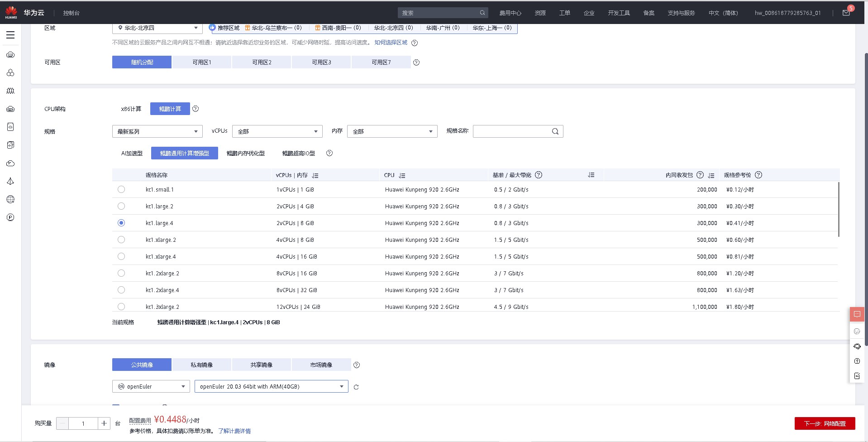Open the hw_008618779285763_01 account menu
Screen dimensions: 868x442
(787, 13)
